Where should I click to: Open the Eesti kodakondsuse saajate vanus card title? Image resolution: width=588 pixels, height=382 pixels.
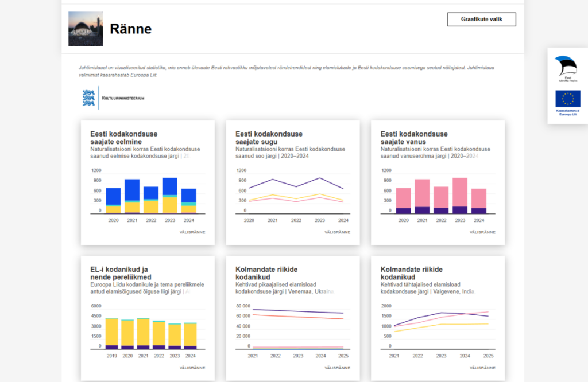pos(414,138)
